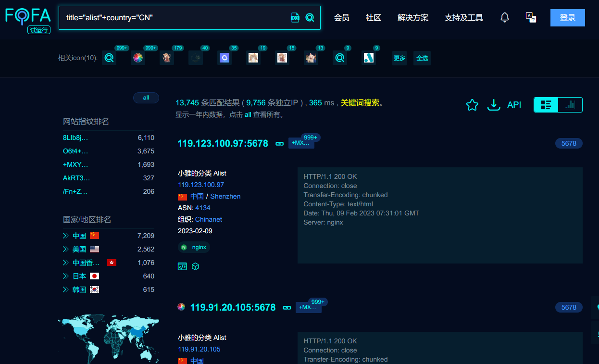This screenshot has height=364, width=599.
Task: Click 更多 to show more icons
Action: tap(399, 58)
